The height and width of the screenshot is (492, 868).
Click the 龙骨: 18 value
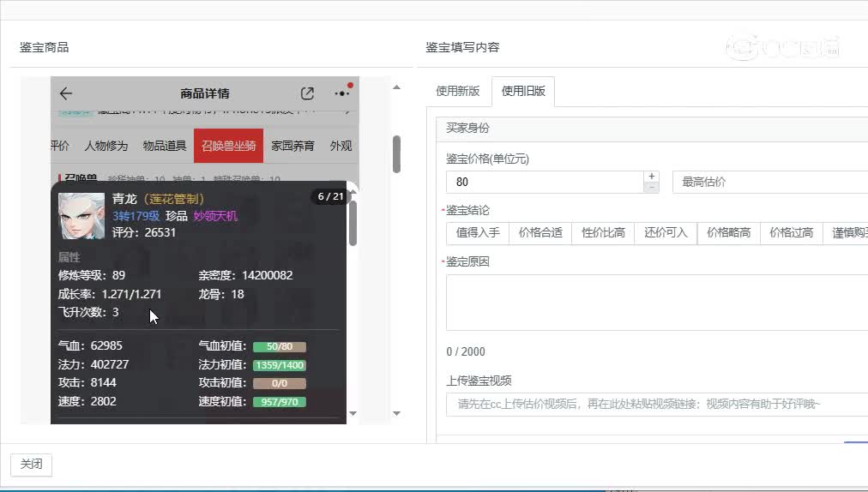click(x=221, y=294)
